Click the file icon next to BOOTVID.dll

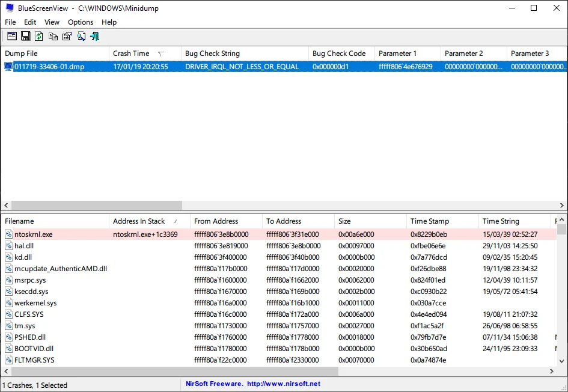point(8,349)
